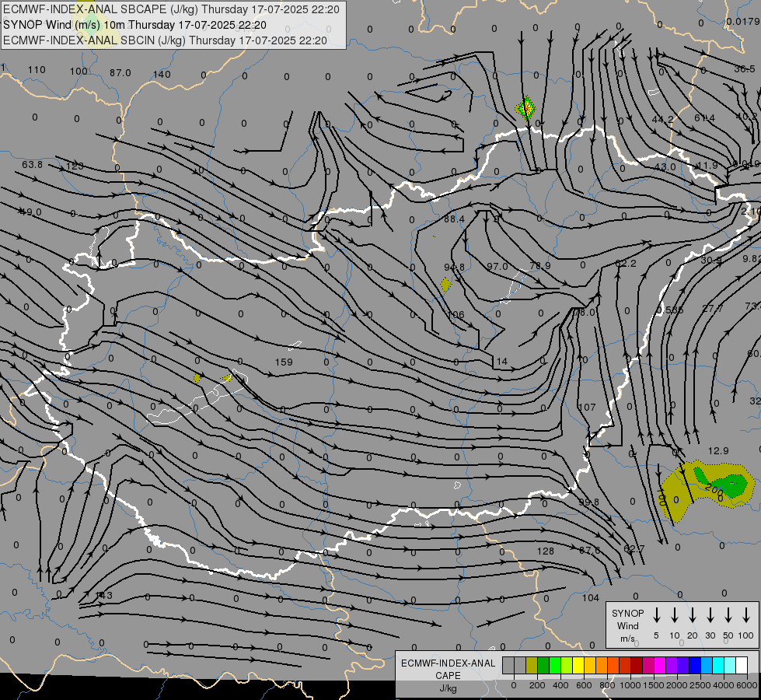Click the 61.4 value on the map
This screenshot has height=700, width=761.
pos(705,118)
